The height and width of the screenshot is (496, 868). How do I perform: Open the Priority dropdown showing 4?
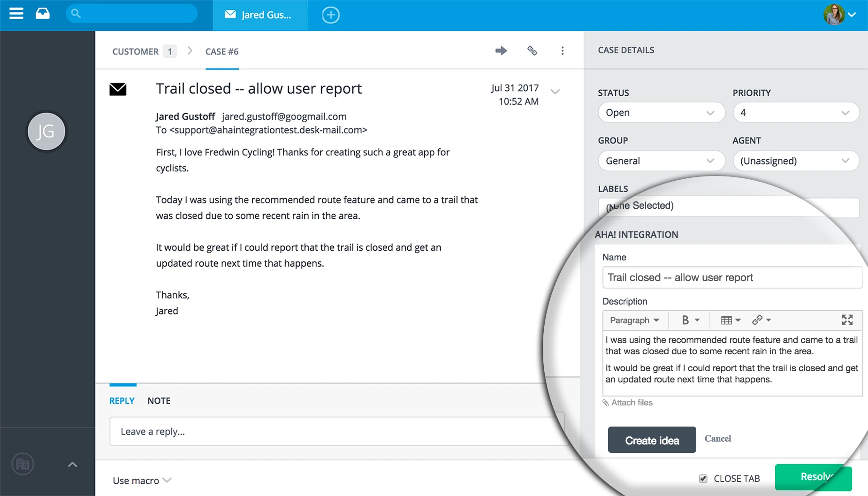pyautogui.click(x=796, y=113)
